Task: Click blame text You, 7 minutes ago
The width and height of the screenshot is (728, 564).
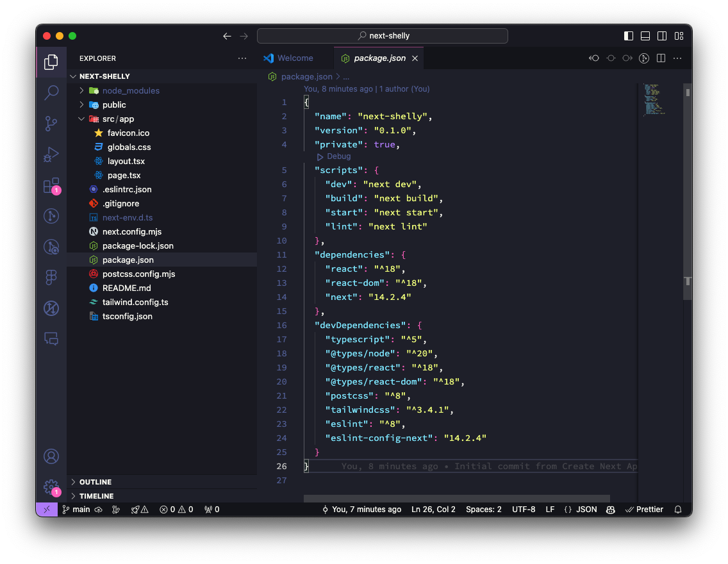Action: coord(361,510)
